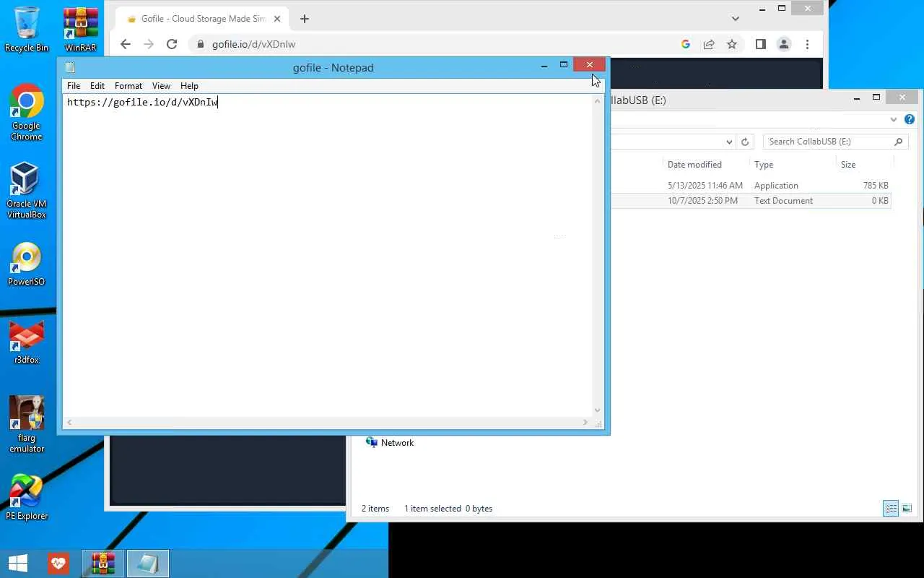Image resolution: width=924 pixels, height=578 pixels.
Task: Select the Notepad taskbar button
Action: 147,564
